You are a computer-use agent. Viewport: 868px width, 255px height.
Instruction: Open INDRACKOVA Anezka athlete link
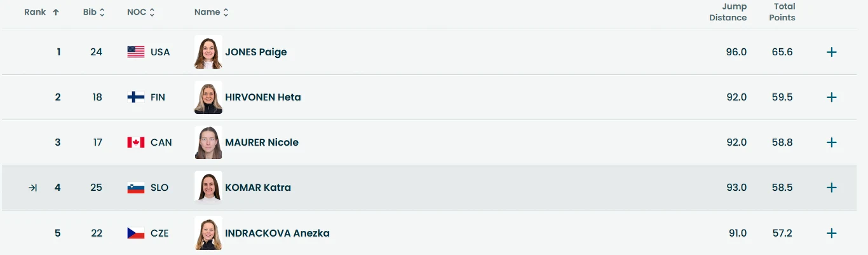277,233
